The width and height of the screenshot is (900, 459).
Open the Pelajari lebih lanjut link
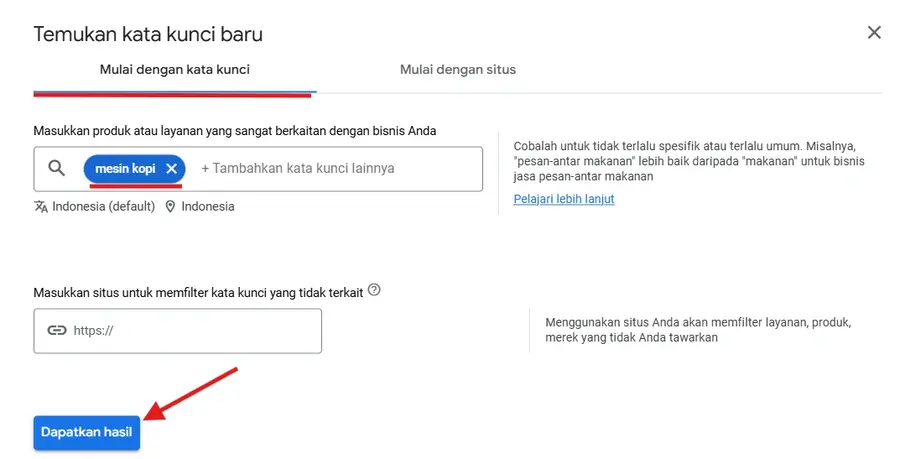click(x=564, y=199)
